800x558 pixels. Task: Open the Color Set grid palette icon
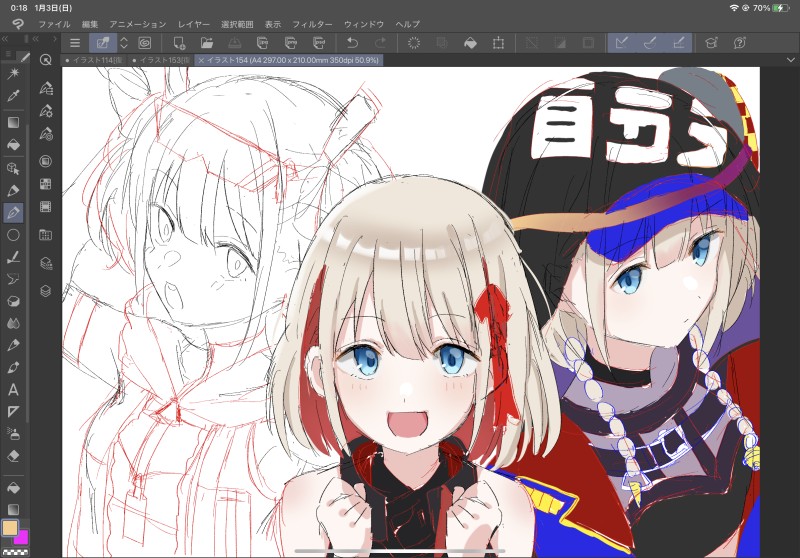(45, 184)
